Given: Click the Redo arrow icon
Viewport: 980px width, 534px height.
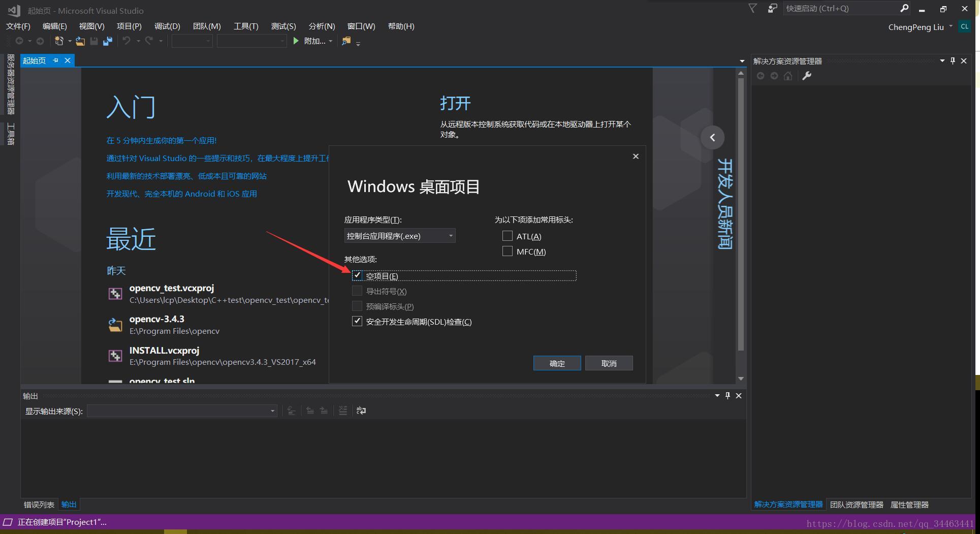Looking at the screenshot, I should (x=149, y=41).
